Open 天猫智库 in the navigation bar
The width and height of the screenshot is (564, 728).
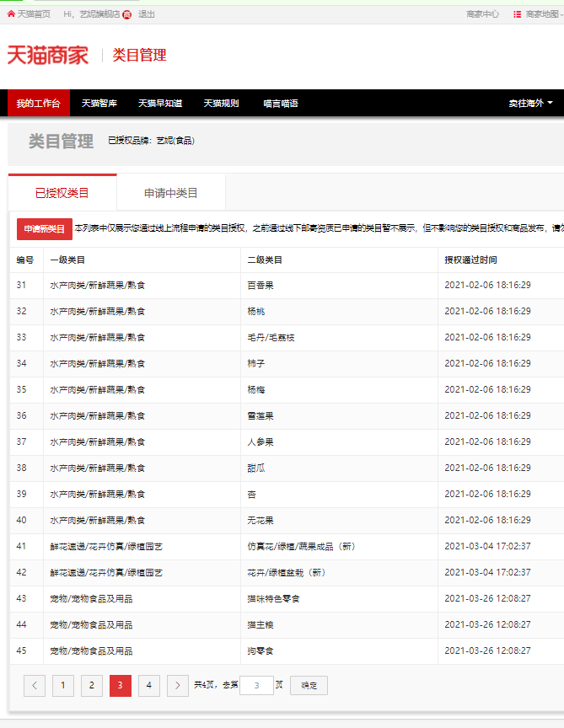tap(99, 103)
